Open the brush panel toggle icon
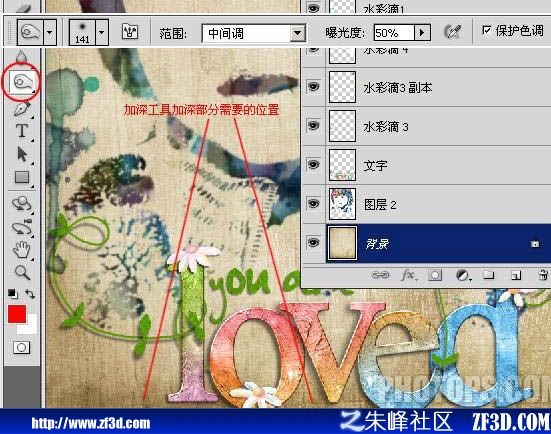Viewport: 551px width, 434px height. click(130, 32)
